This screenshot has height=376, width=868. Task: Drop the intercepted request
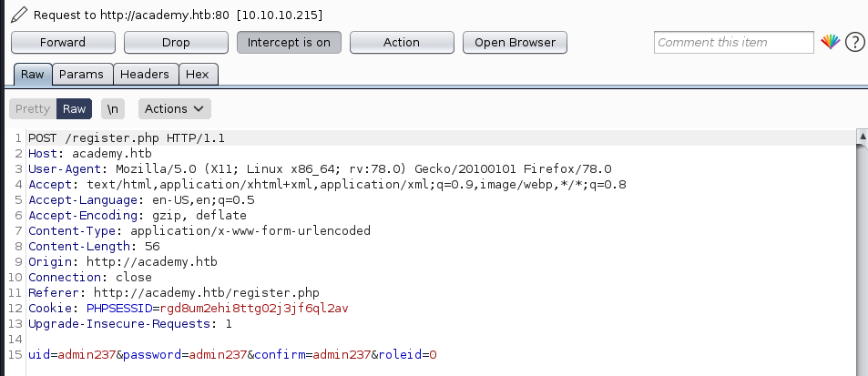[176, 43]
